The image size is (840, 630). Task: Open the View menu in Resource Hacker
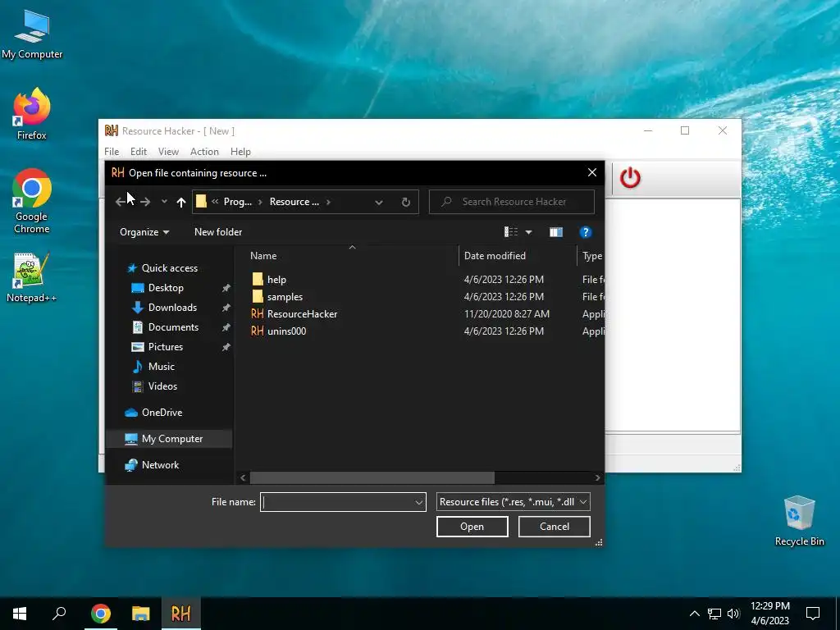point(168,152)
